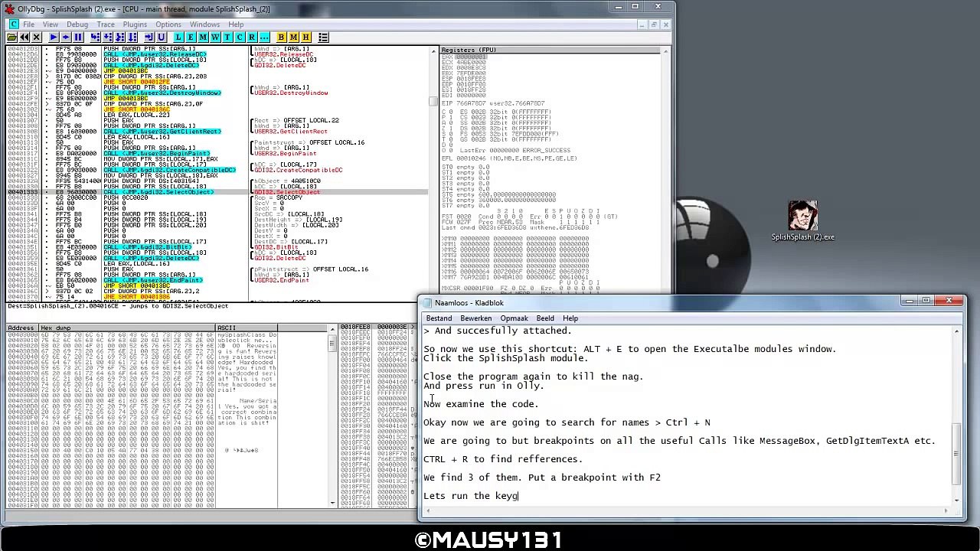This screenshot has width=980, height=551.
Task: Open the View menu in OllyDbg
Action: [x=50, y=24]
